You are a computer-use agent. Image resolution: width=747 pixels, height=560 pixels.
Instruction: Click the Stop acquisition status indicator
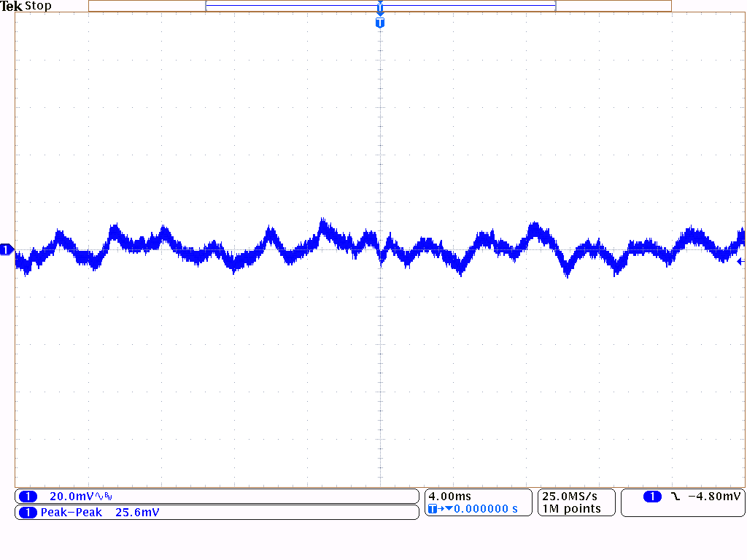click(39, 6)
